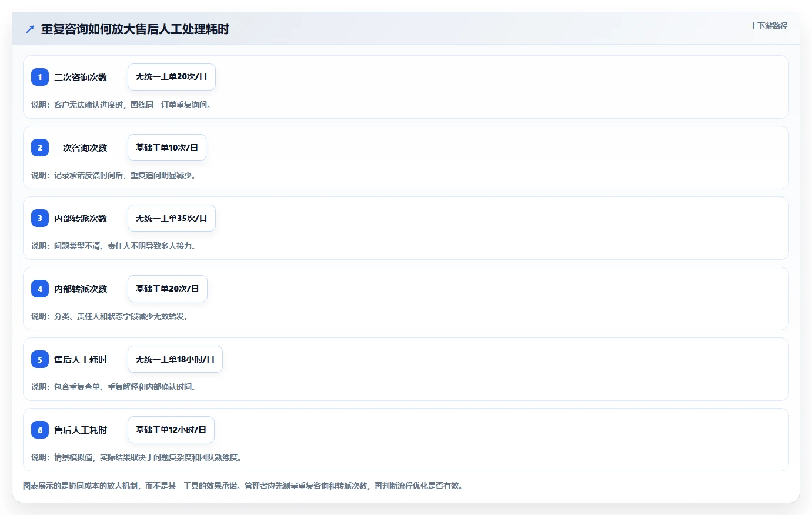
Task: Select the 基础工单12小时/日 value chip
Action: 171,430
